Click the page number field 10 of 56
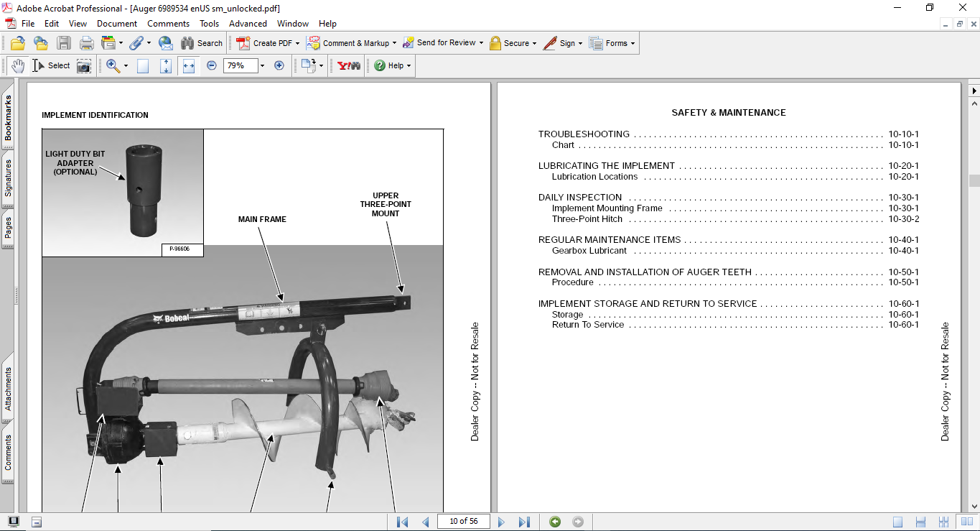Screen dimensions: 980x531 463,522
